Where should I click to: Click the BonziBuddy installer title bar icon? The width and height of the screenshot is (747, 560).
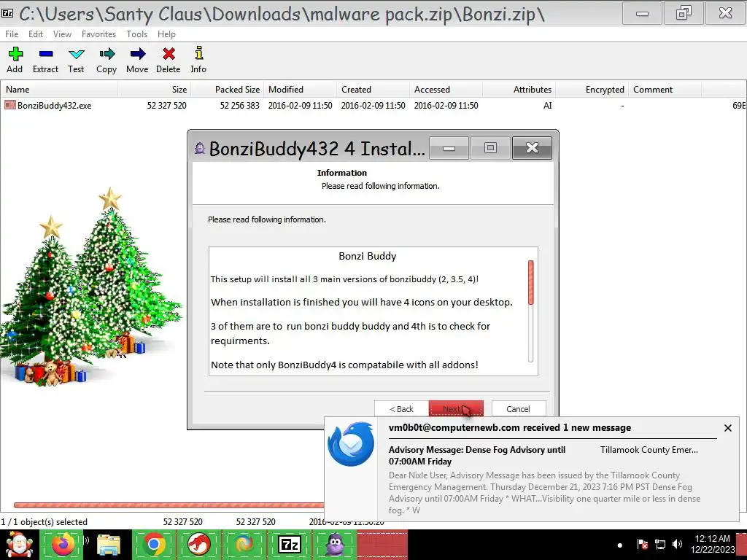pyautogui.click(x=200, y=148)
